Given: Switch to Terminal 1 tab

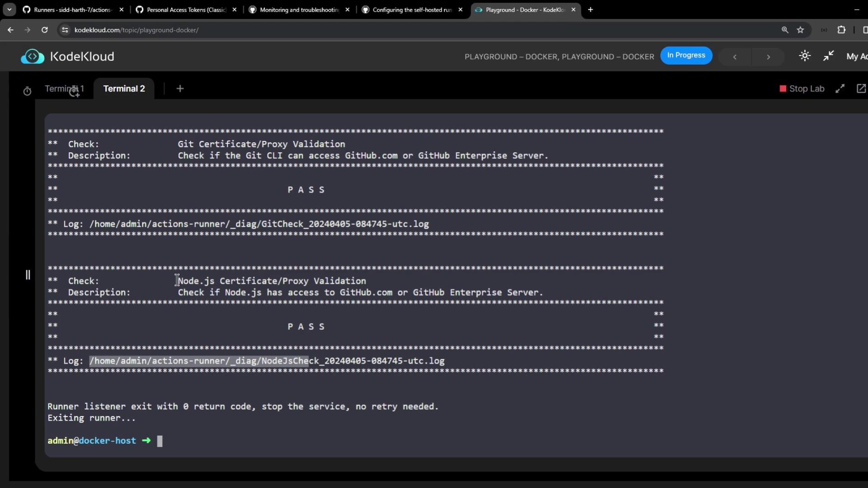Looking at the screenshot, I should pos(64,89).
